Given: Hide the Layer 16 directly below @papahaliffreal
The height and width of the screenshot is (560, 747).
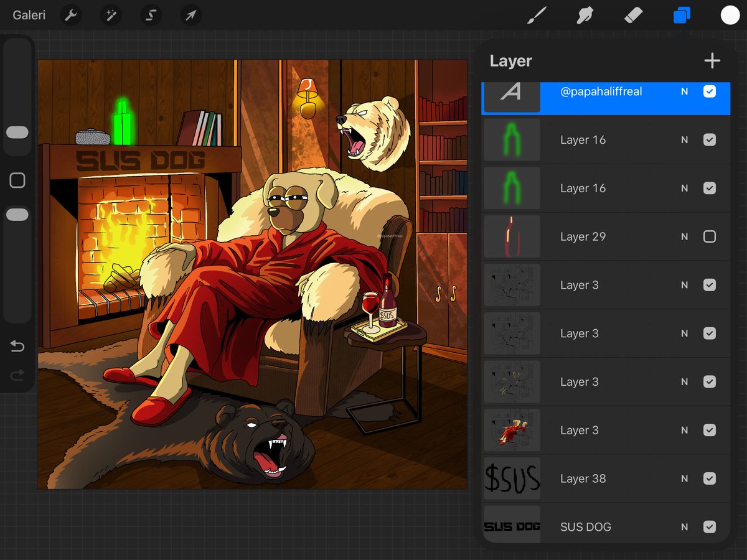Looking at the screenshot, I should (710, 140).
